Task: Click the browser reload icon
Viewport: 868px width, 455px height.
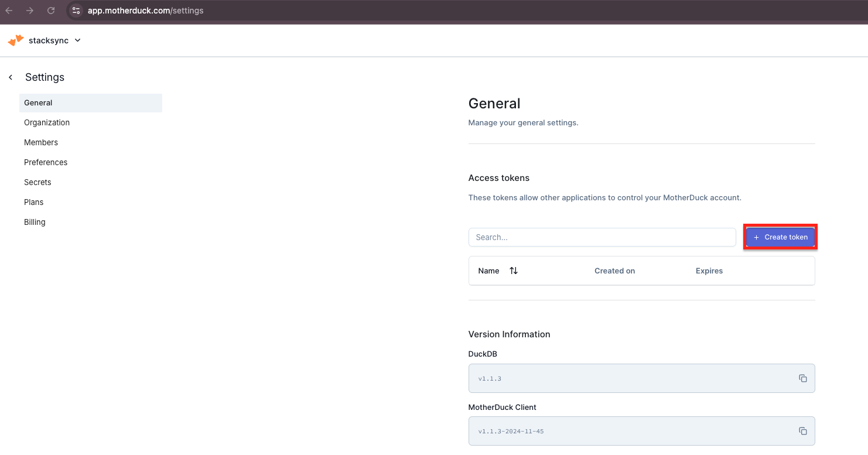Action: click(x=51, y=11)
